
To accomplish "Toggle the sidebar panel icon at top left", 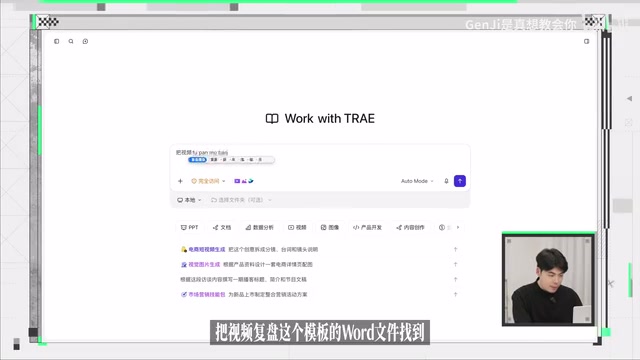I will pos(57,41).
